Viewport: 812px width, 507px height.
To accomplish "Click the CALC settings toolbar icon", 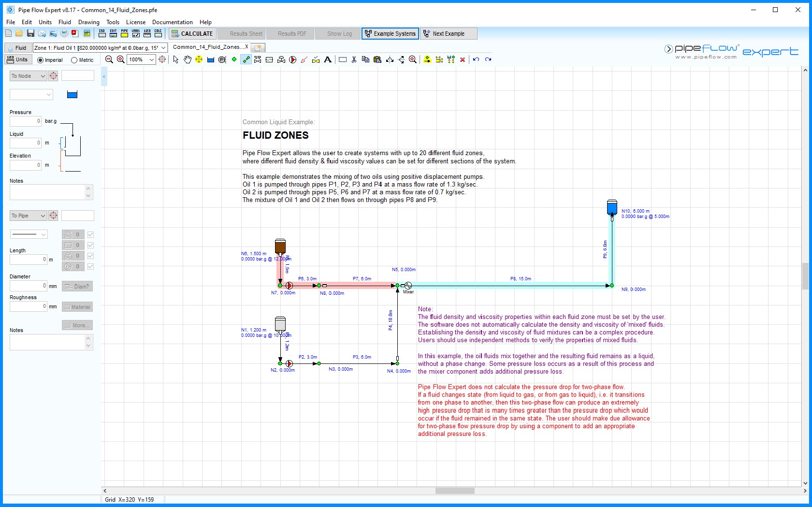I will point(158,33).
